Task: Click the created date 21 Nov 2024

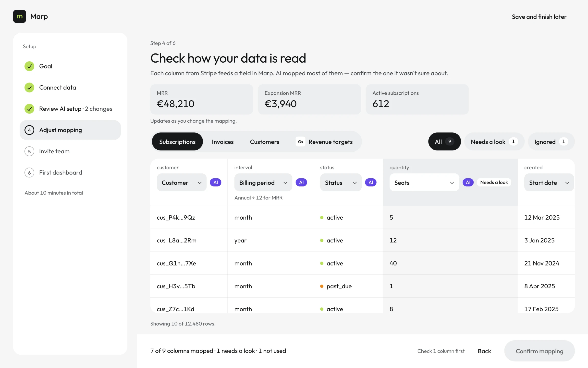Action: point(542,263)
